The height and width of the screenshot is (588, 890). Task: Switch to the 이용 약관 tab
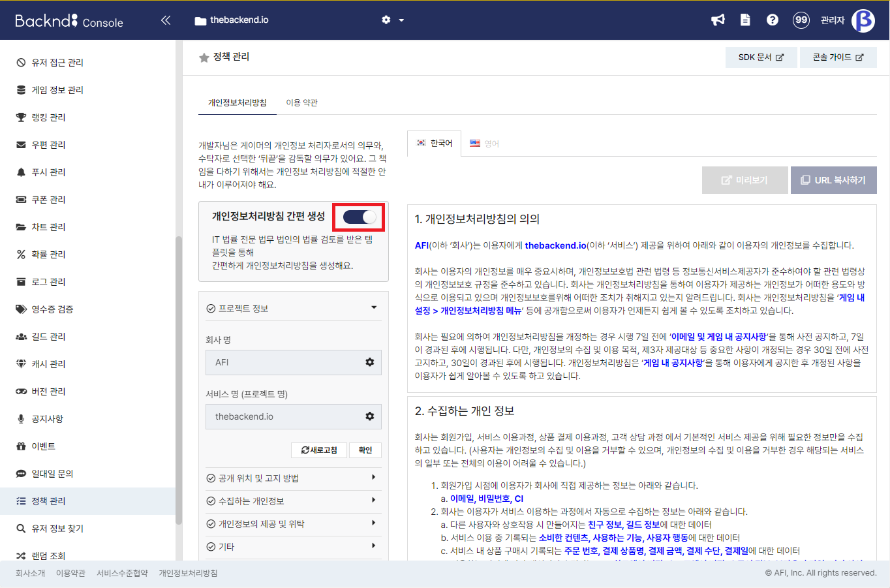pyautogui.click(x=301, y=102)
